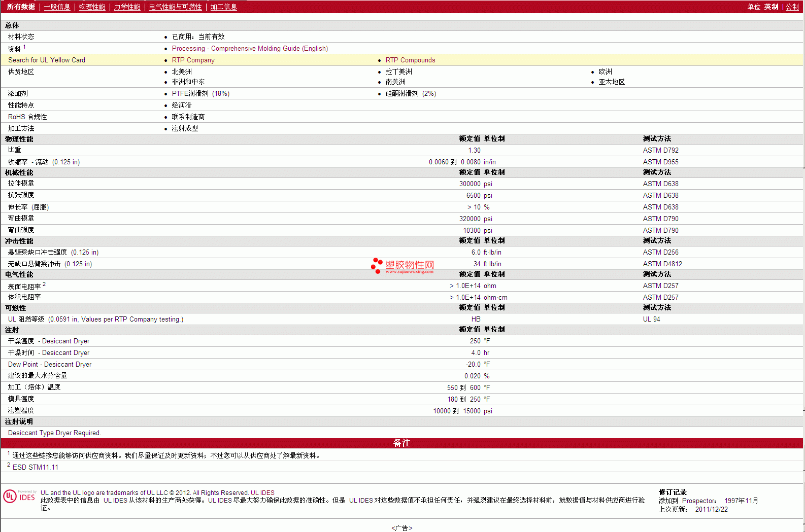Click the 北美洲 supply region
This screenshot has height=532, width=805.
(x=182, y=72)
